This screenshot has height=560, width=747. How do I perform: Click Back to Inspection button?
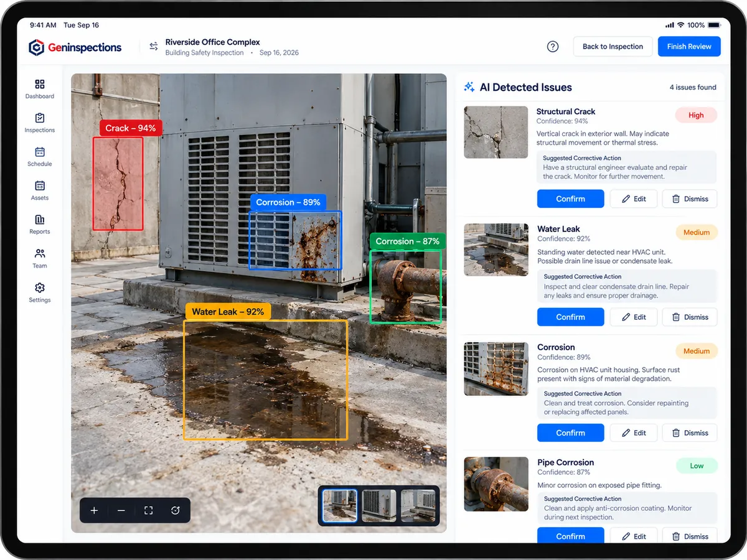click(x=613, y=47)
